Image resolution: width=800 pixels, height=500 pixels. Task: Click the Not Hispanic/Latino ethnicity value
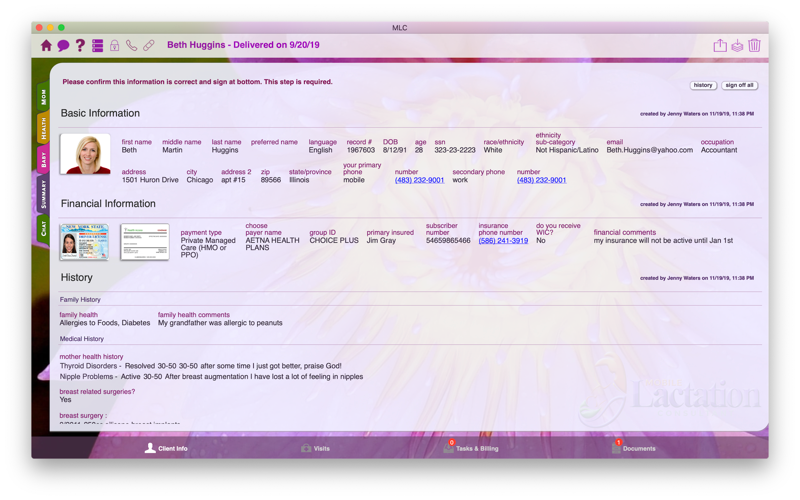point(567,150)
